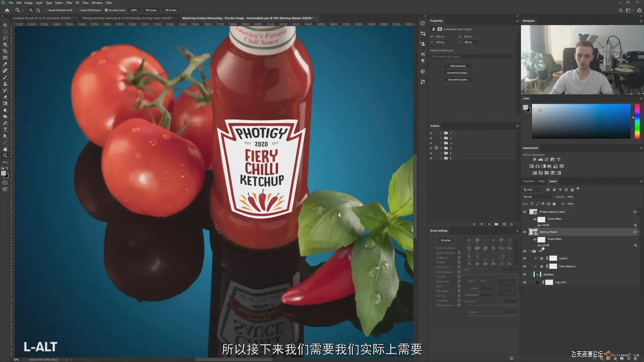Hide the Gradient layer
Image resolution: width=644 pixels, height=362 pixels.
tap(525, 275)
